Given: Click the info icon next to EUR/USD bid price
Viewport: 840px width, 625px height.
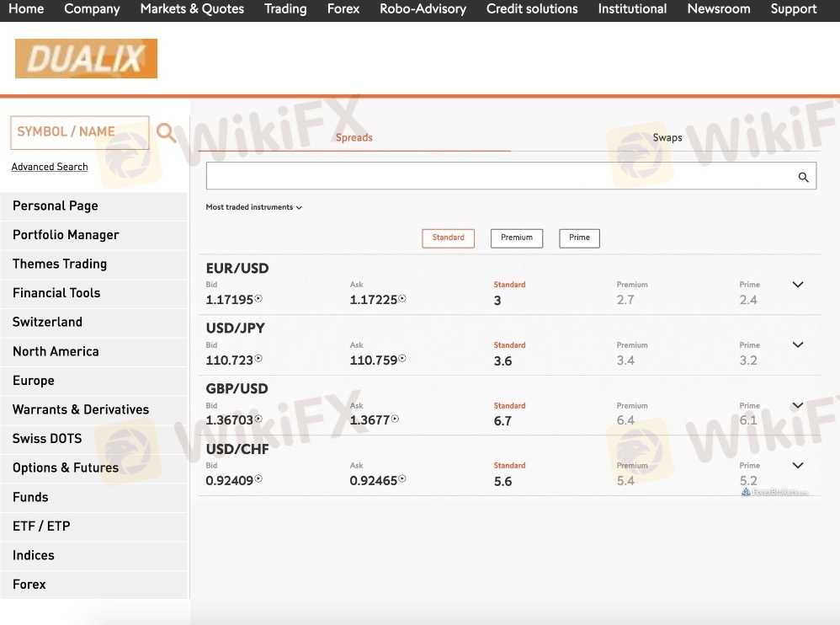Looking at the screenshot, I should tap(259, 299).
